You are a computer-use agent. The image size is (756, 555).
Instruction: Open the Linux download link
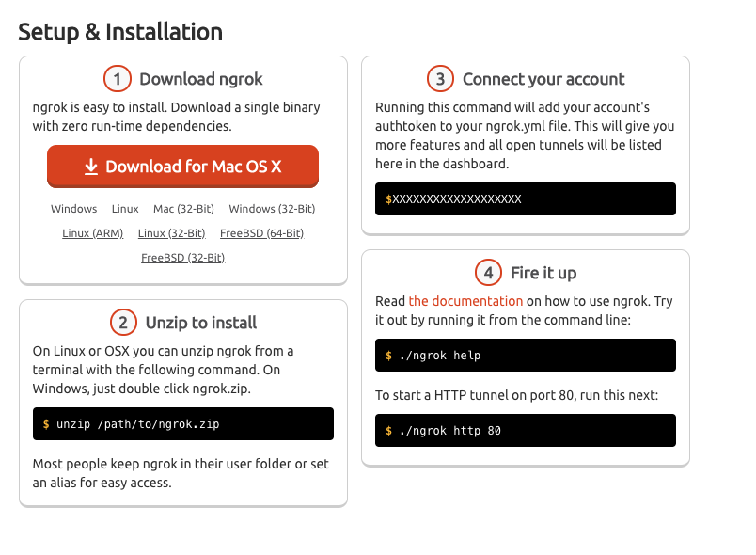coord(125,209)
